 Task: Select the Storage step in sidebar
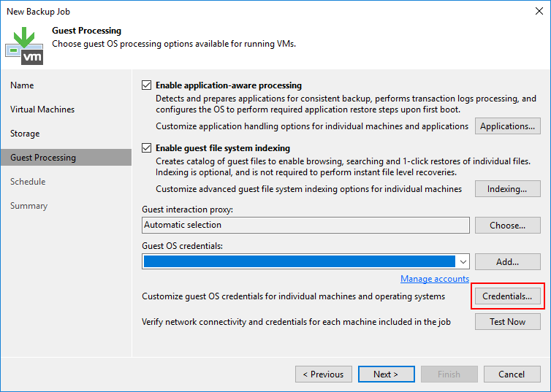(25, 134)
